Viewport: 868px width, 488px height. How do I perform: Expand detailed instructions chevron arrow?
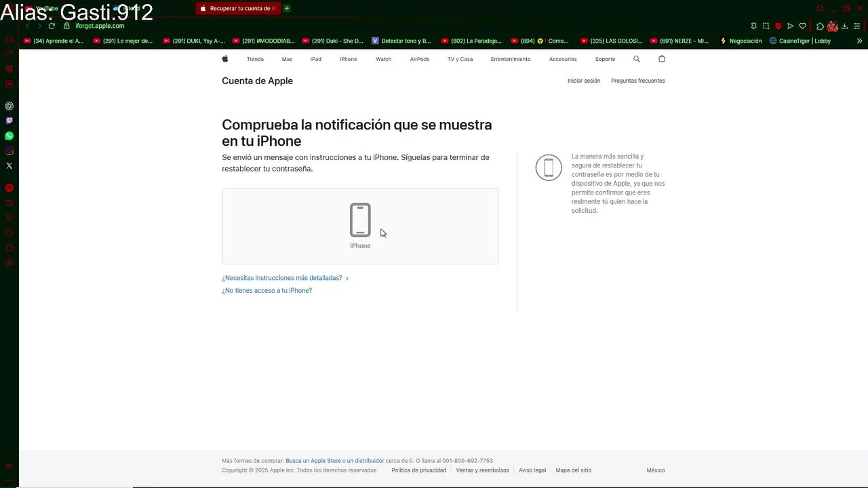pyautogui.click(x=347, y=279)
